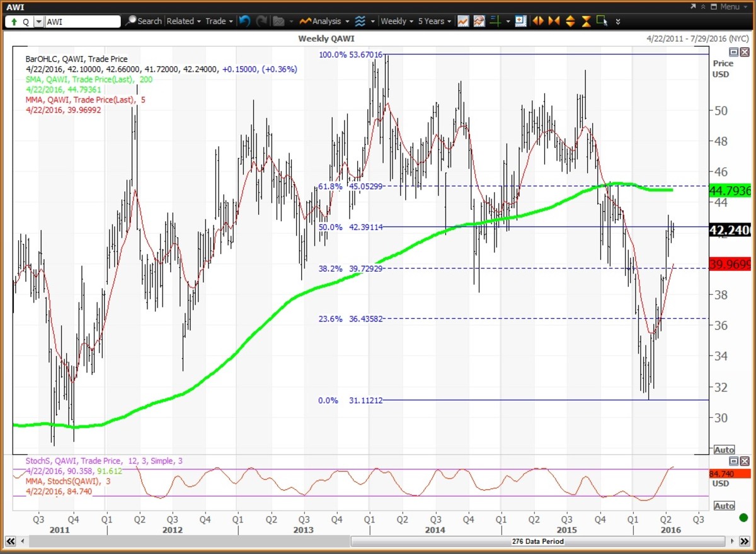Click the AWI symbol input field
The width and height of the screenshot is (756, 554).
tap(82, 21)
